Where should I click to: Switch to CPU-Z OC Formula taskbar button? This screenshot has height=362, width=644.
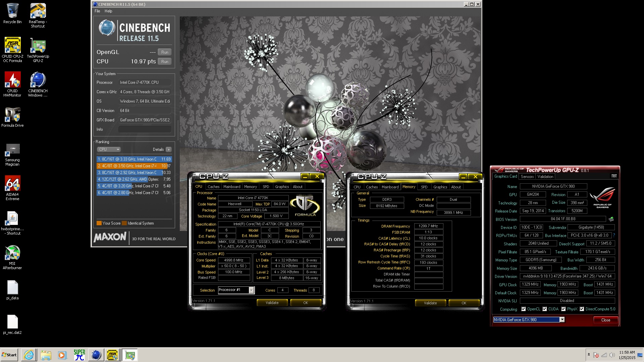tap(112, 355)
